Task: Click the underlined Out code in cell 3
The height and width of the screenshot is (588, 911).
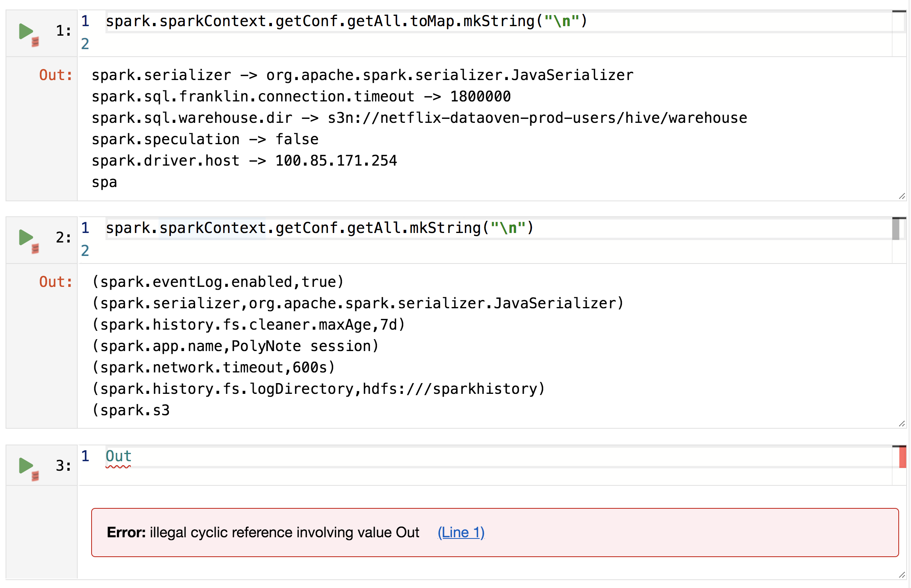Action: [x=118, y=456]
